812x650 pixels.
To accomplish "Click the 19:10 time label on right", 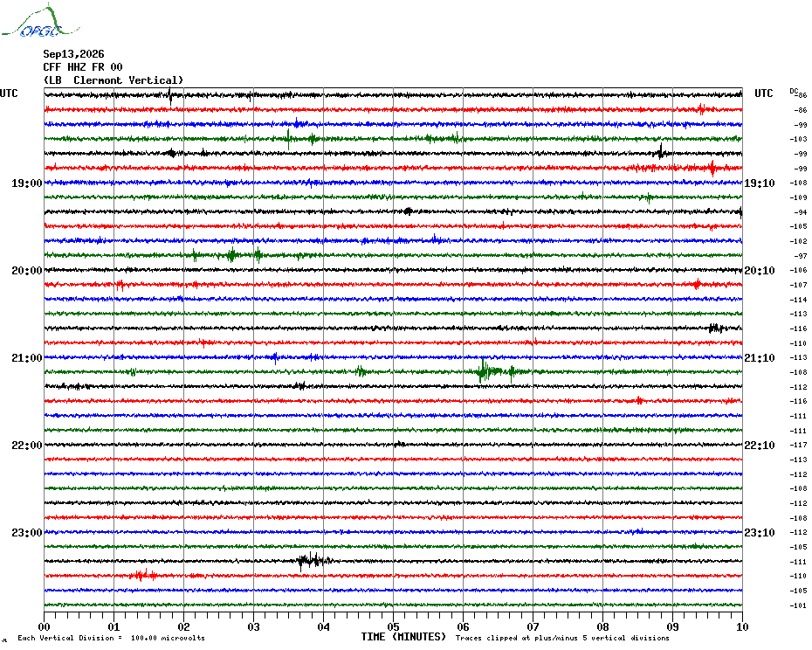I will [x=760, y=183].
